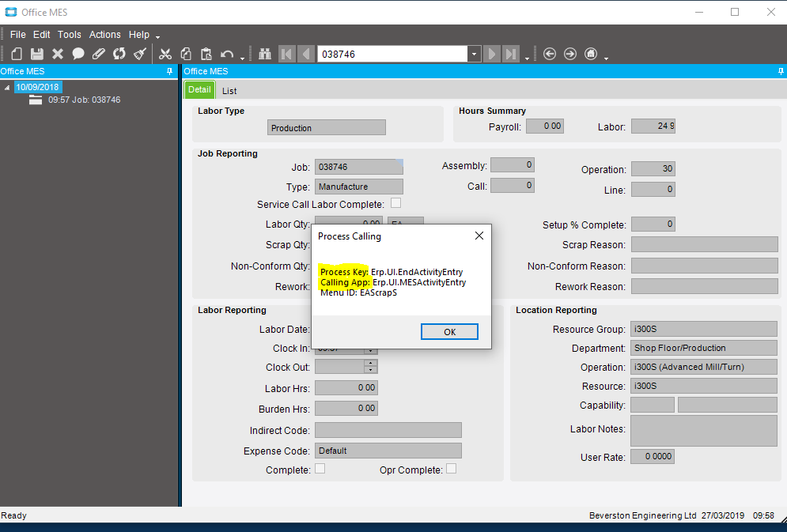The width and height of the screenshot is (787, 532).
Task: Click the Setup % Complete field
Action: pos(653,224)
